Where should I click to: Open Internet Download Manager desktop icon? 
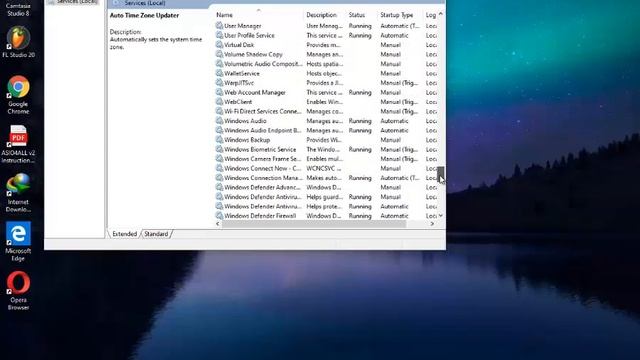pyautogui.click(x=18, y=193)
